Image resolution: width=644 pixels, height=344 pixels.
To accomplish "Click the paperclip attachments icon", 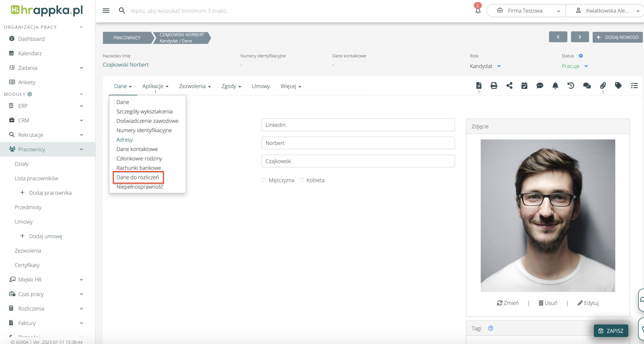I will click(603, 86).
